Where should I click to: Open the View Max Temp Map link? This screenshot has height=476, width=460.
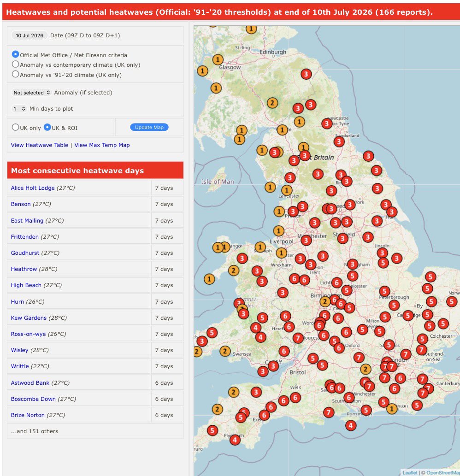pyautogui.click(x=102, y=145)
